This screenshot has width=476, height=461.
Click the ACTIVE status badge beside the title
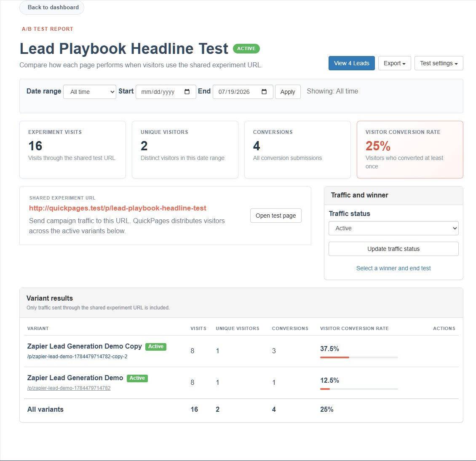[246, 48]
